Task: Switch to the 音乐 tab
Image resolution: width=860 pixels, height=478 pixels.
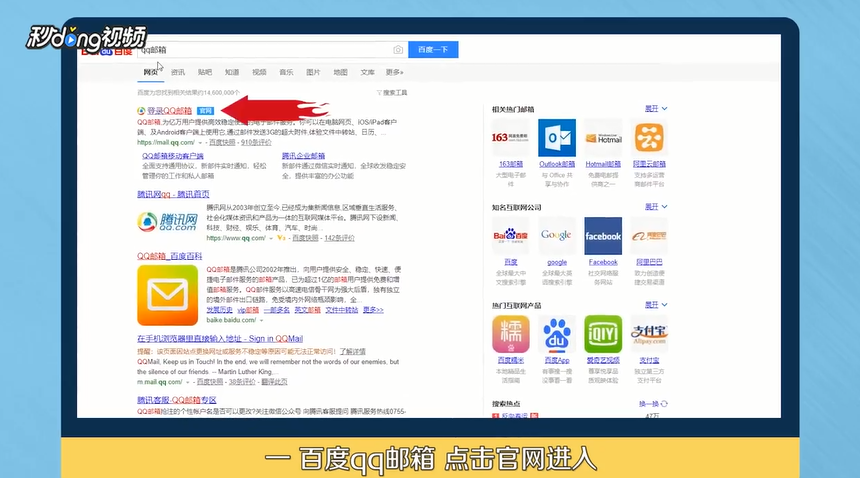Action: [x=286, y=72]
